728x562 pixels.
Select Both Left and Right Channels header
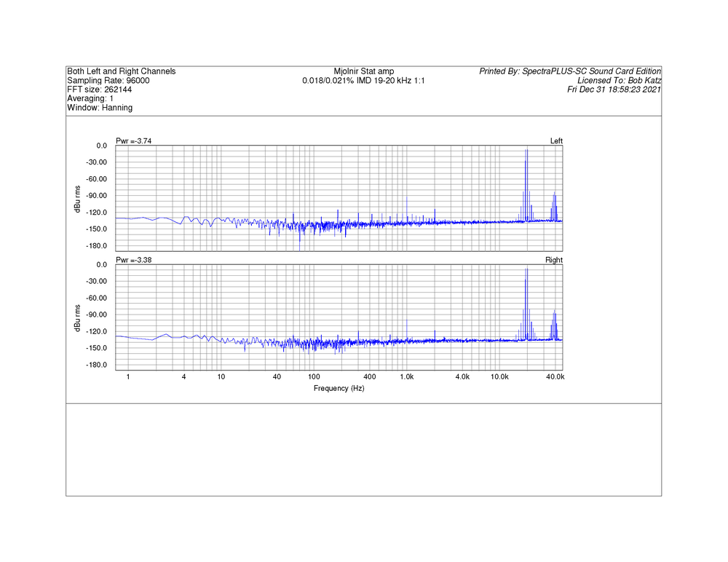tap(121, 71)
